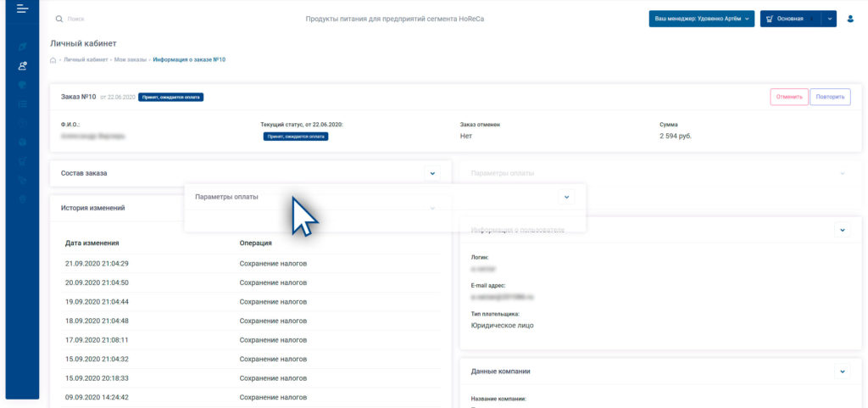This screenshot has width=868, height=408.
Task: Select the 21.09.2020 21:04:29 row date
Action: click(97, 264)
